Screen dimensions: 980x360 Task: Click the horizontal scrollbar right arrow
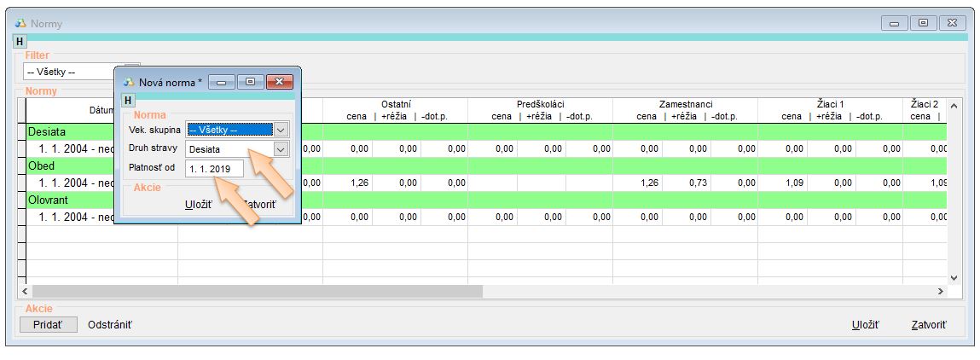941,292
